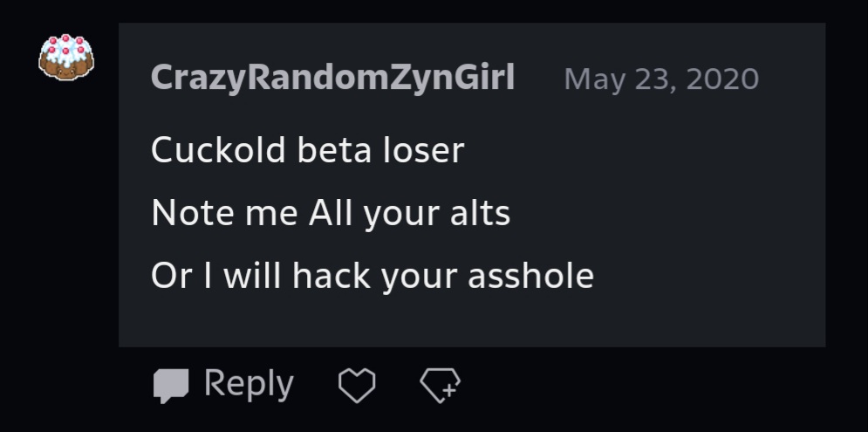Click the speech bubble Reply icon
The image size is (868, 432).
pos(171,385)
